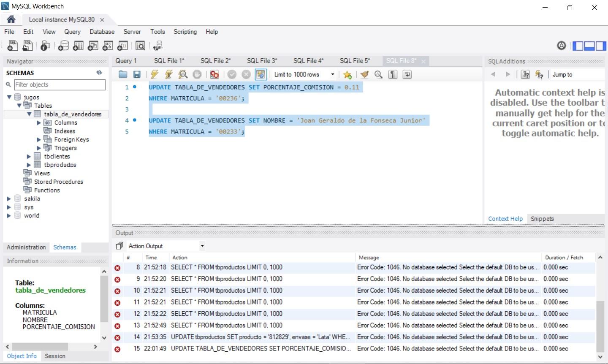Click the Filter objects search field

[60, 84]
